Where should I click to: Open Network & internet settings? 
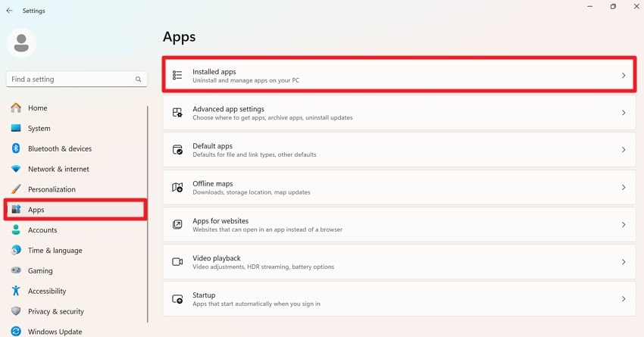pyautogui.click(x=58, y=169)
